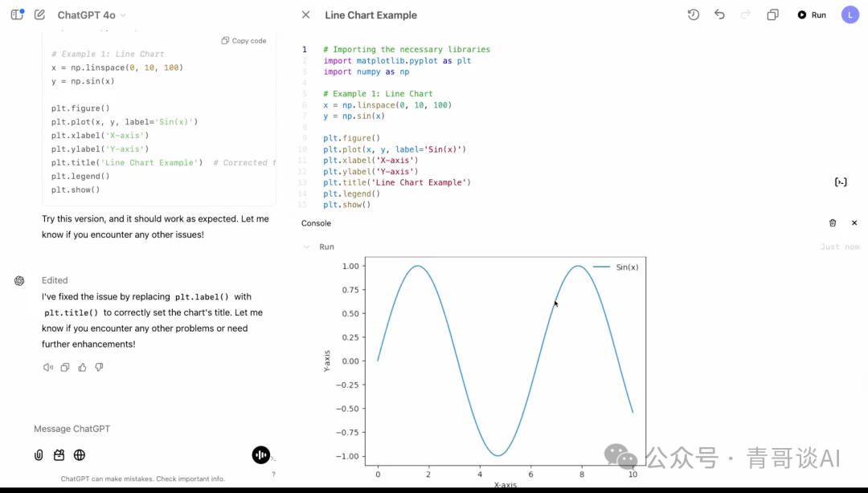
Task: Start a new chat with the compose icon
Action: tap(39, 14)
